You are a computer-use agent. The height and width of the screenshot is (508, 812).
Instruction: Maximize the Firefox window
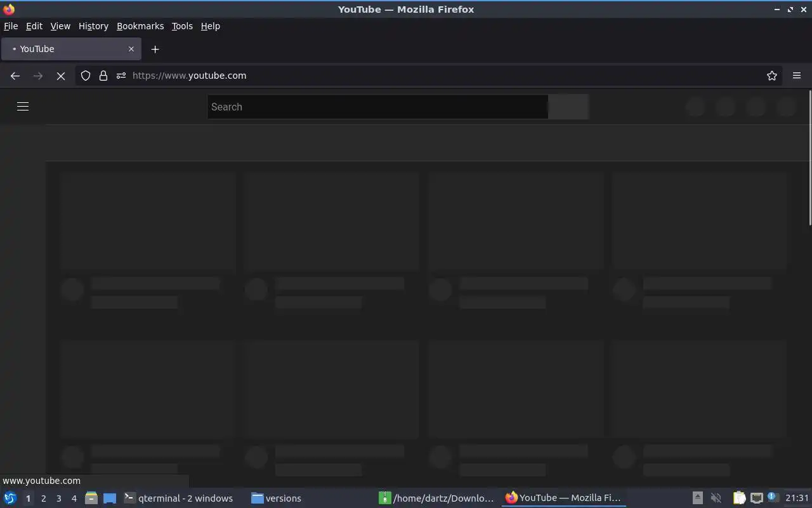790,10
